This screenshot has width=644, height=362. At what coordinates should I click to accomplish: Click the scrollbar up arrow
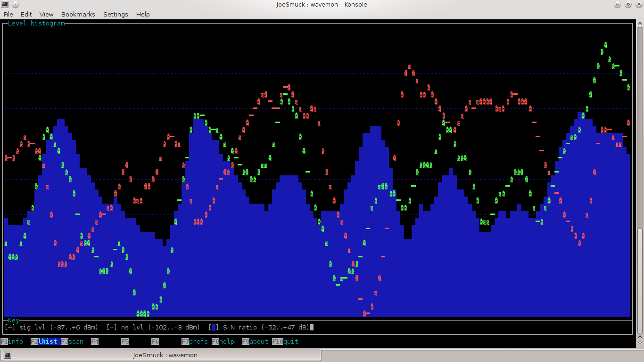640,23
